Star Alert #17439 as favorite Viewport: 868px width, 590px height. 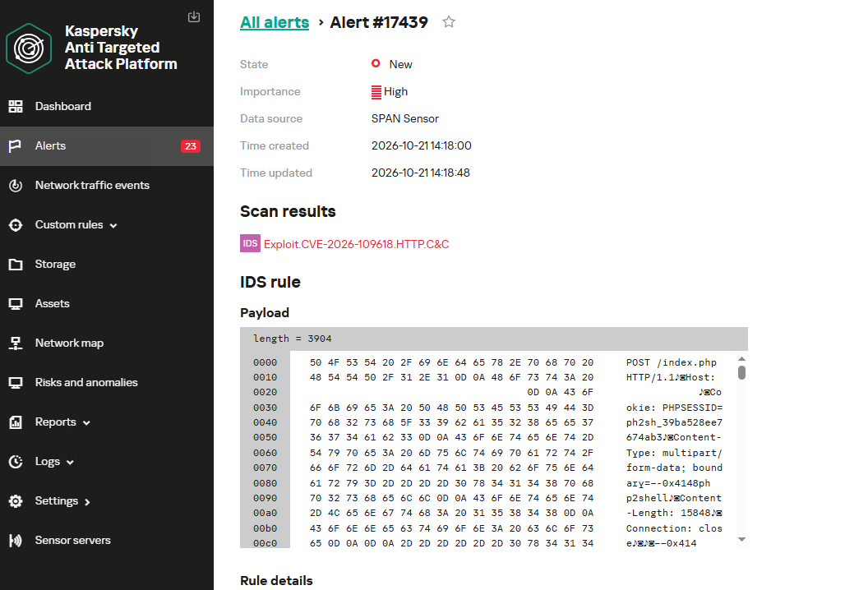449,22
